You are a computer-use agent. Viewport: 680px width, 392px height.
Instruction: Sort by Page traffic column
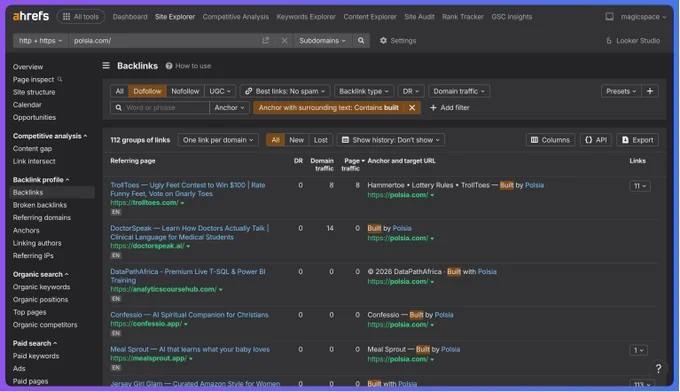click(353, 164)
